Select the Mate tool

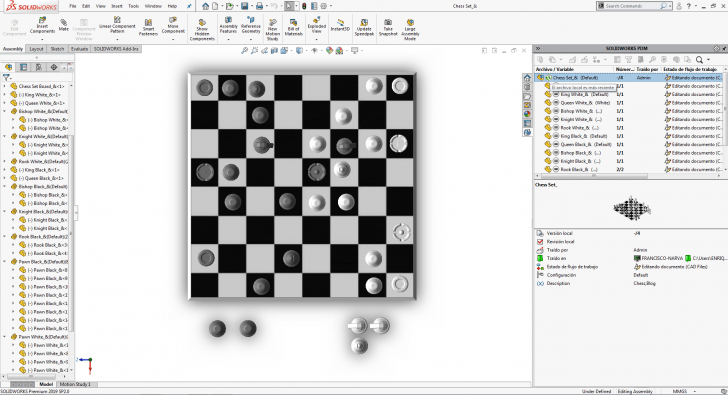64,25
